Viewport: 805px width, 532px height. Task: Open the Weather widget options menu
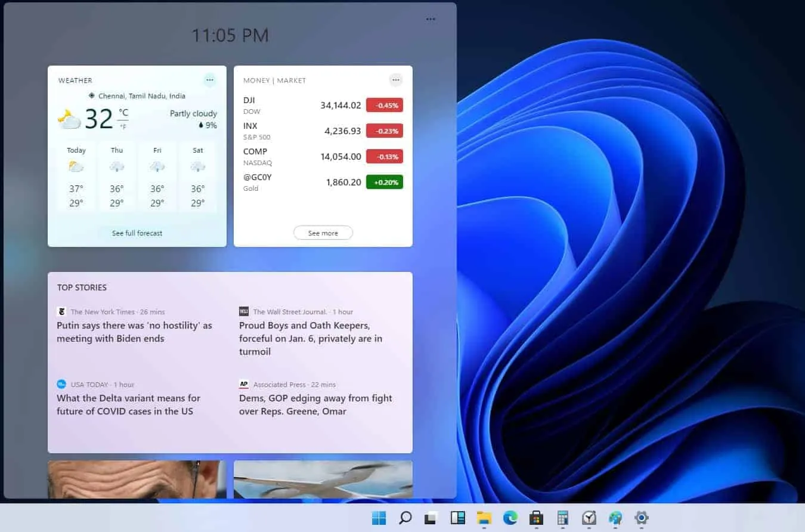209,79
